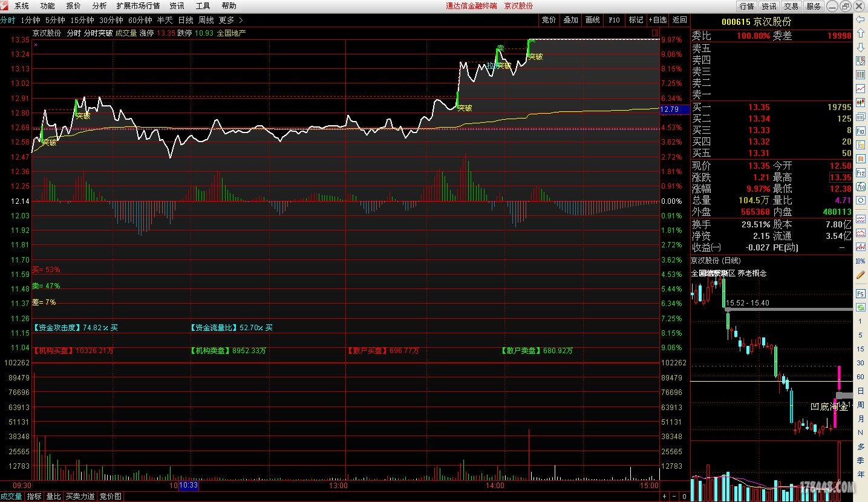Click the checklist grid icon in sidebar
868x502 pixels.
click(860, 61)
